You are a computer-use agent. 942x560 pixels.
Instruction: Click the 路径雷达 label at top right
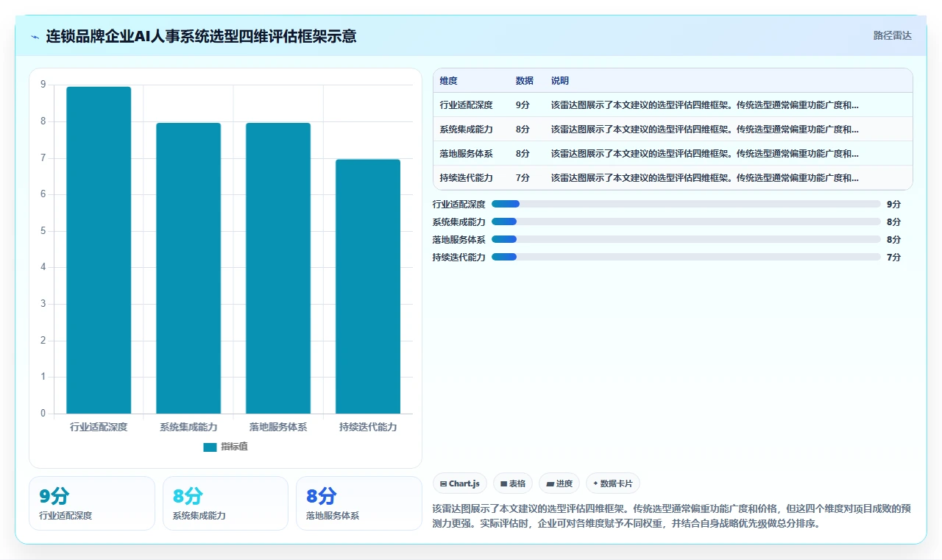tap(892, 35)
